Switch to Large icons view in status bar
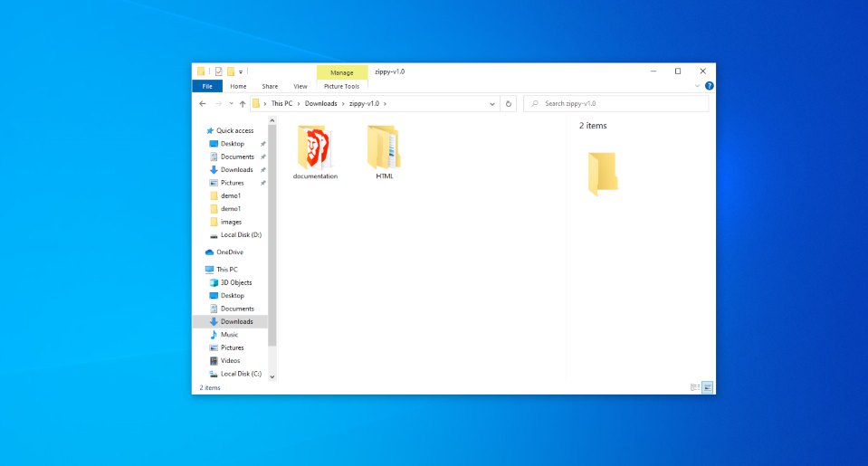This screenshot has width=868, height=466. pyautogui.click(x=708, y=387)
